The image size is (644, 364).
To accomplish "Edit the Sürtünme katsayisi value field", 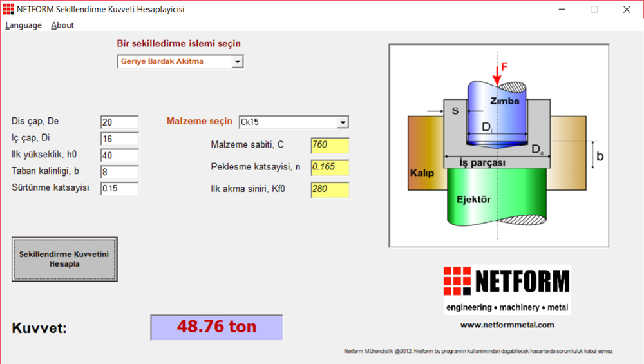I will (120, 189).
